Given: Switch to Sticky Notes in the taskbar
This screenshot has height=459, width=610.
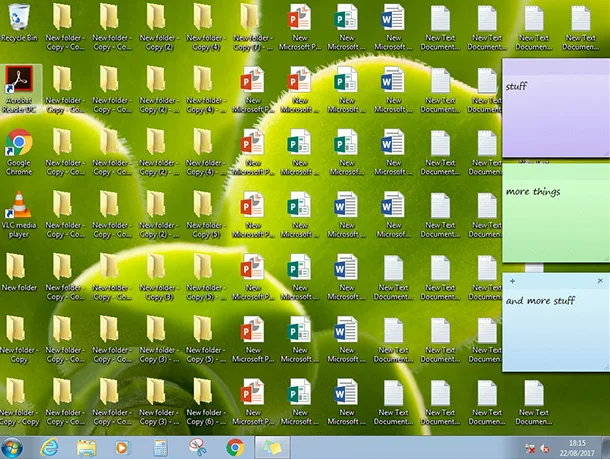Looking at the screenshot, I should coord(272,447).
